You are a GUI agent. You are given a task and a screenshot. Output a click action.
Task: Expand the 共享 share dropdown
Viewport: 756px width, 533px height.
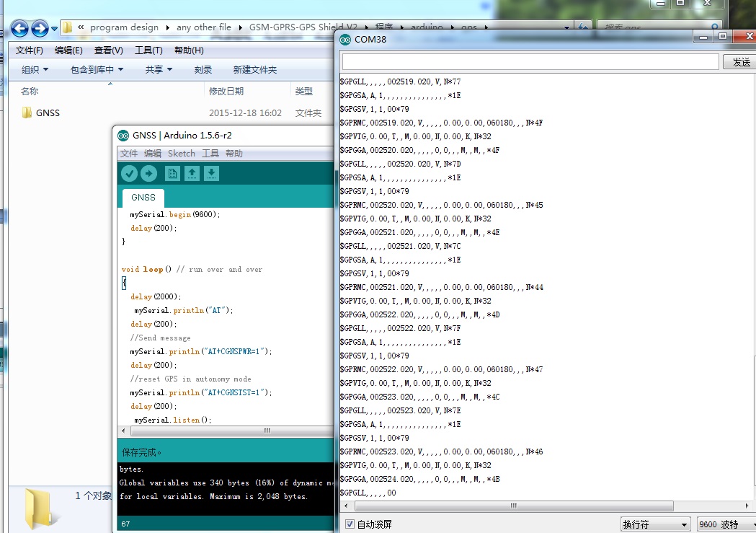[x=159, y=69]
